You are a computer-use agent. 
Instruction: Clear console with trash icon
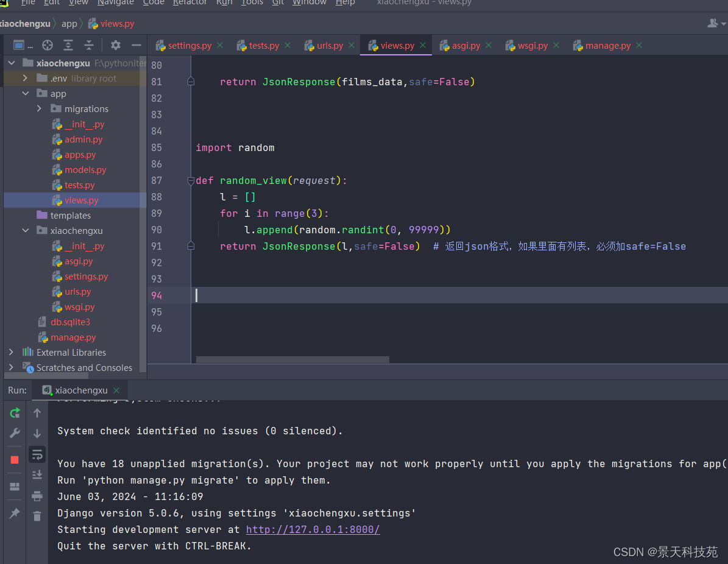point(37,516)
